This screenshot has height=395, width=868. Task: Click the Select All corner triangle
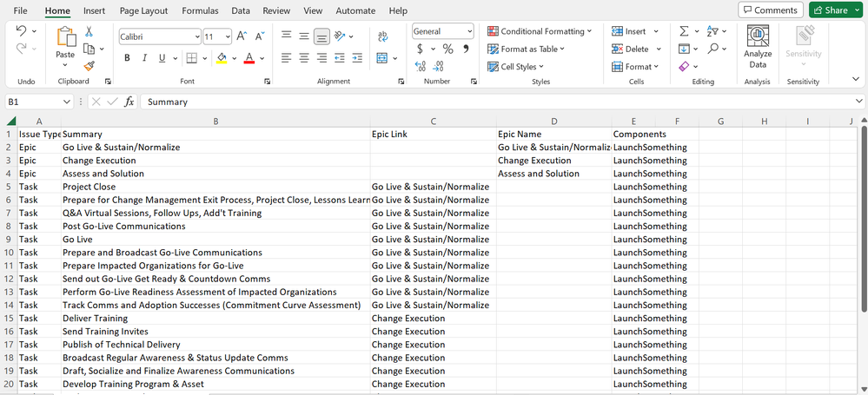[11, 121]
